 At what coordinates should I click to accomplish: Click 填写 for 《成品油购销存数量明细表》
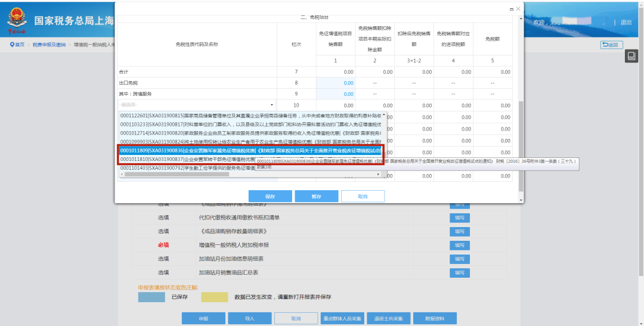(x=460, y=232)
